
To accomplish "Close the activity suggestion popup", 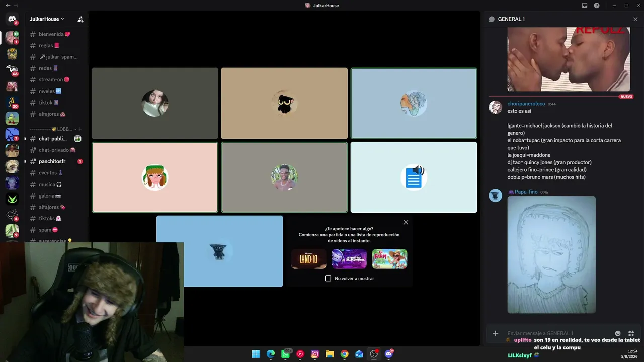I will [x=406, y=222].
